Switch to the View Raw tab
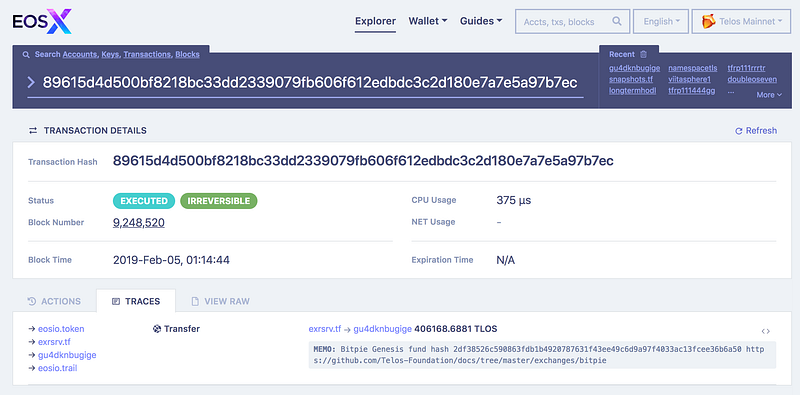 (x=220, y=301)
